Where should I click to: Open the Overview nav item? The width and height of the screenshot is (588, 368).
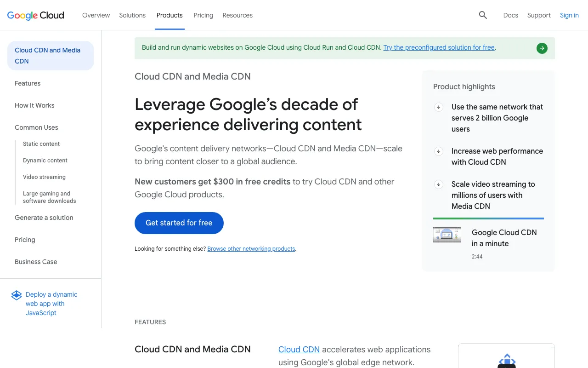click(96, 15)
